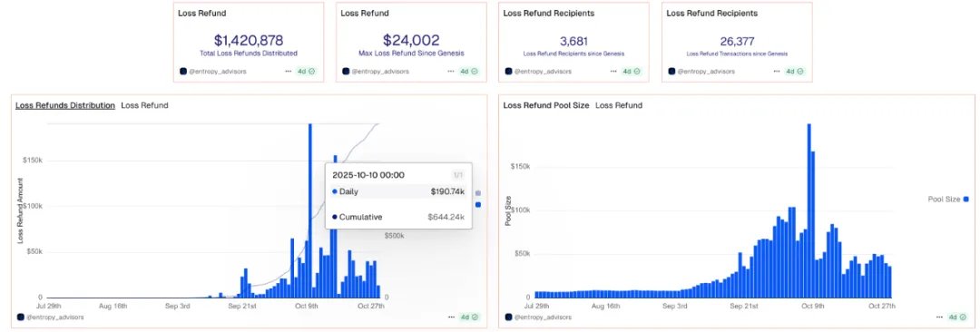This screenshot has width=980, height=332.
Task: Click author avatar icon on the $24,002 card
Action: point(346,72)
